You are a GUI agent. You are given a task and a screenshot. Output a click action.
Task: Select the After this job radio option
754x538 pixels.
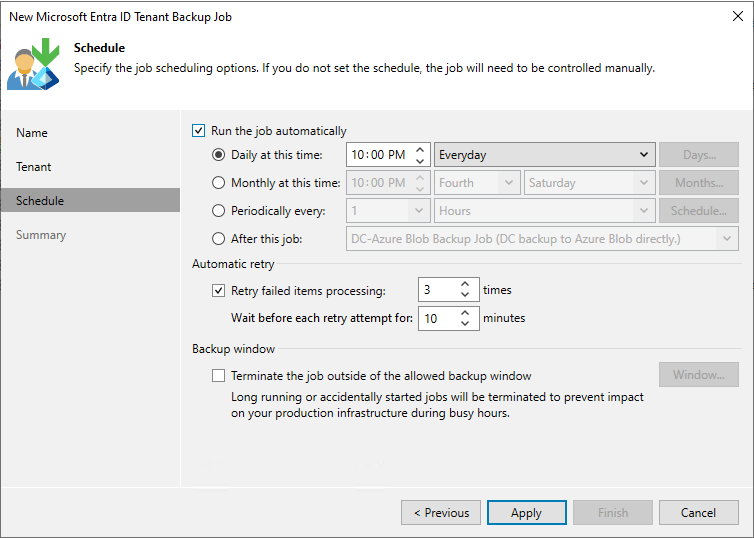coord(218,238)
